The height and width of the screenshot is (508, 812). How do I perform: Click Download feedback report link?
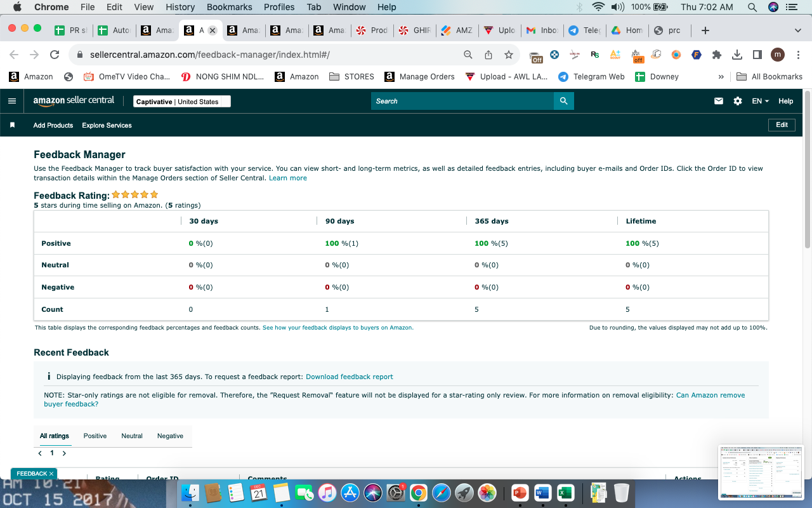(350, 377)
